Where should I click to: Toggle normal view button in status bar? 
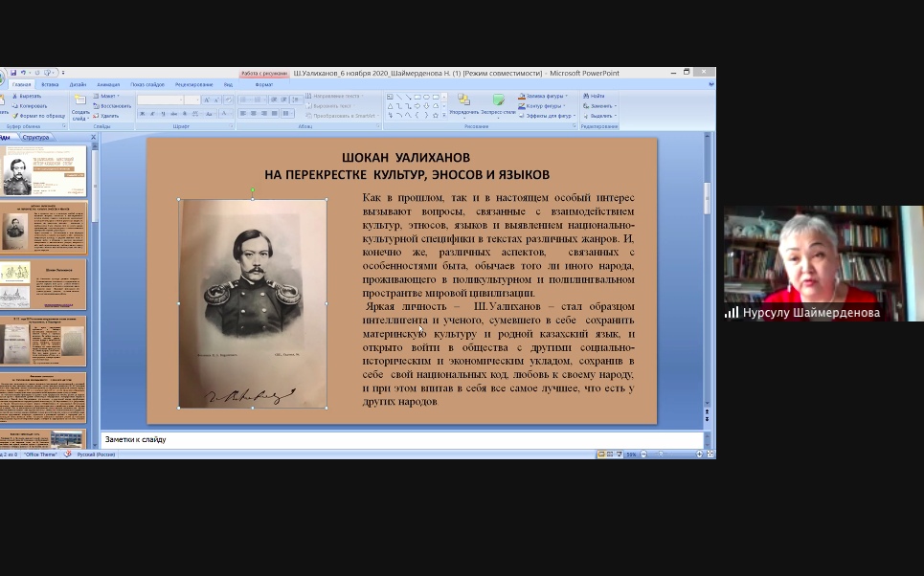pos(598,454)
